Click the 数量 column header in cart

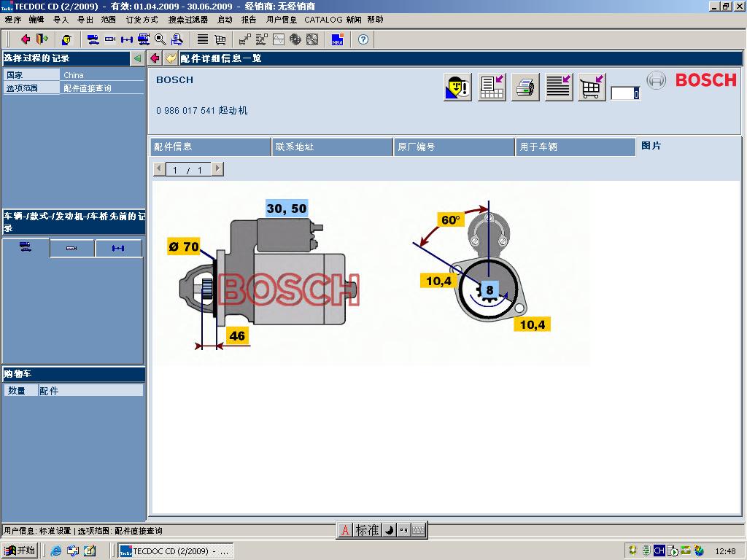pos(21,391)
